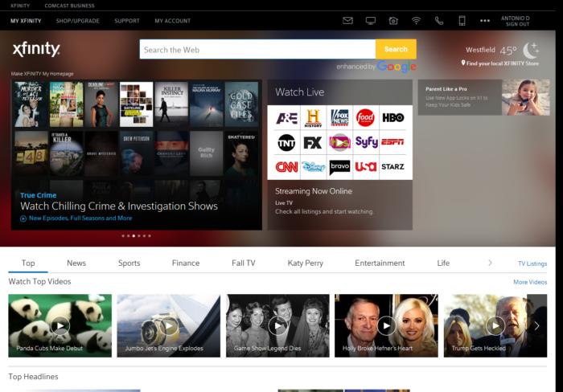Play Game Show Legend Dies video
This screenshot has height=392, width=563.
(x=277, y=325)
